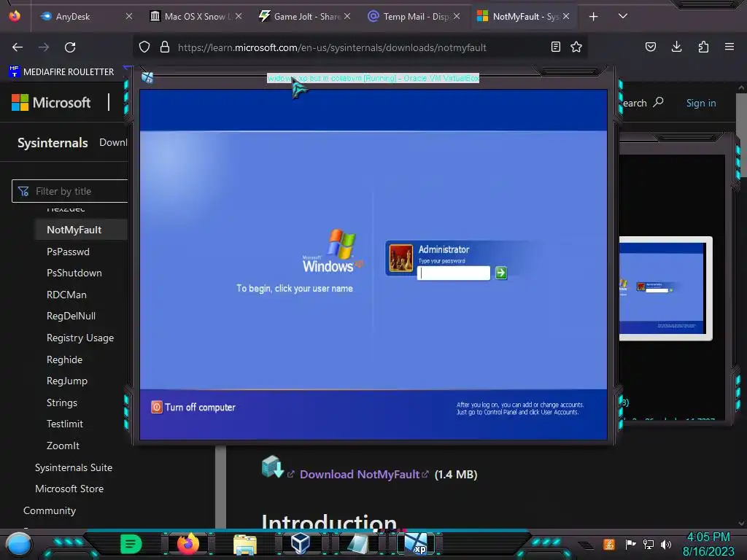The image size is (747, 560).
Task: Close the Game Jolt tab
Action: click(347, 17)
